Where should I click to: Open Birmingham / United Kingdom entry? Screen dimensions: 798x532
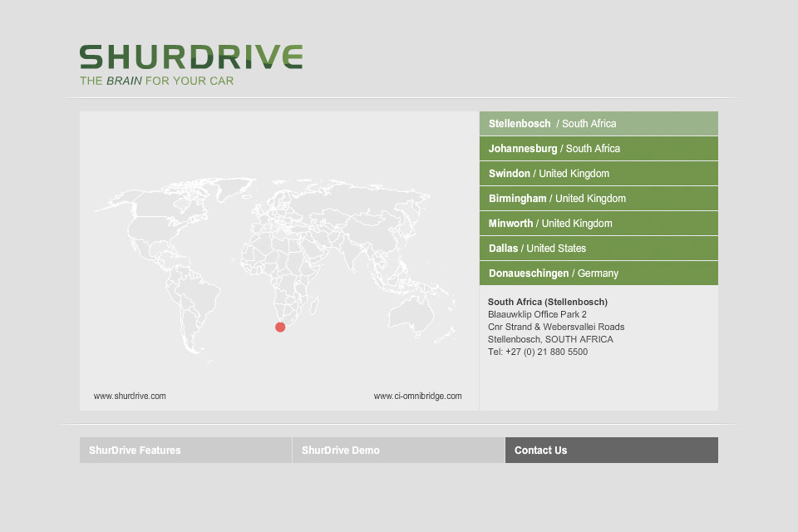[598, 198]
